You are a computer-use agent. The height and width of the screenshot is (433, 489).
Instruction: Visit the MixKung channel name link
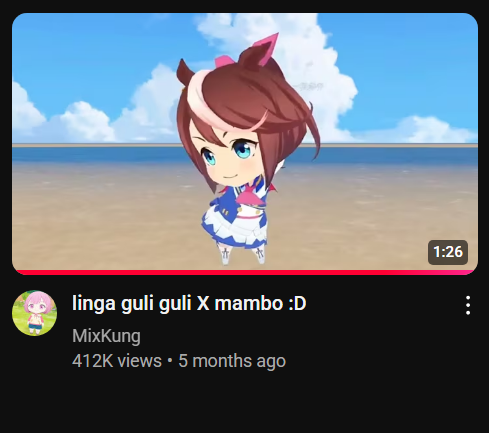[x=106, y=336]
